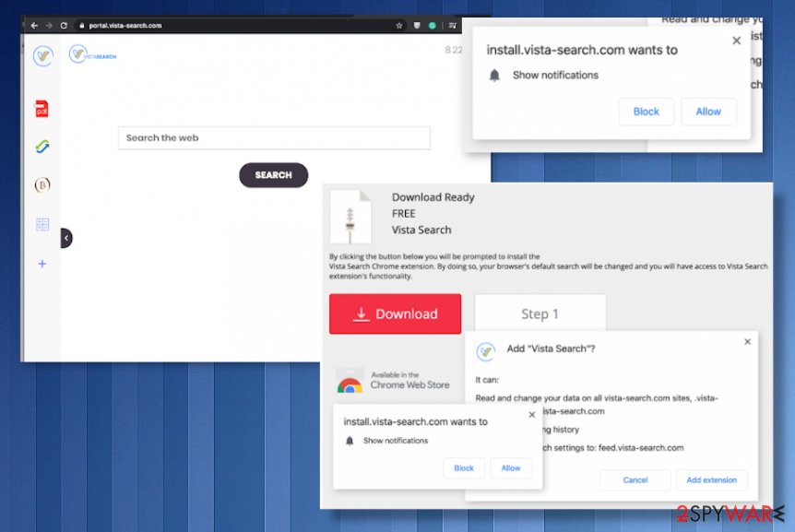
Task: Click the bell icon in lower prompt
Action: [x=350, y=441]
